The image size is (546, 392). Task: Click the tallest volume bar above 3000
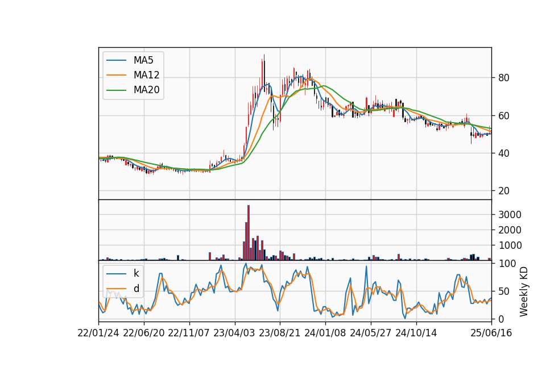coord(249,233)
